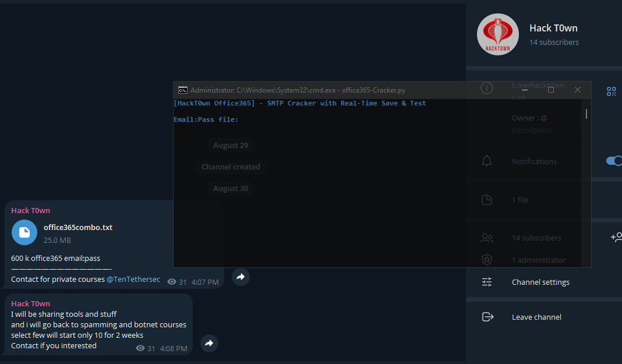Click the Channel settings sliders icon

tap(487, 282)
